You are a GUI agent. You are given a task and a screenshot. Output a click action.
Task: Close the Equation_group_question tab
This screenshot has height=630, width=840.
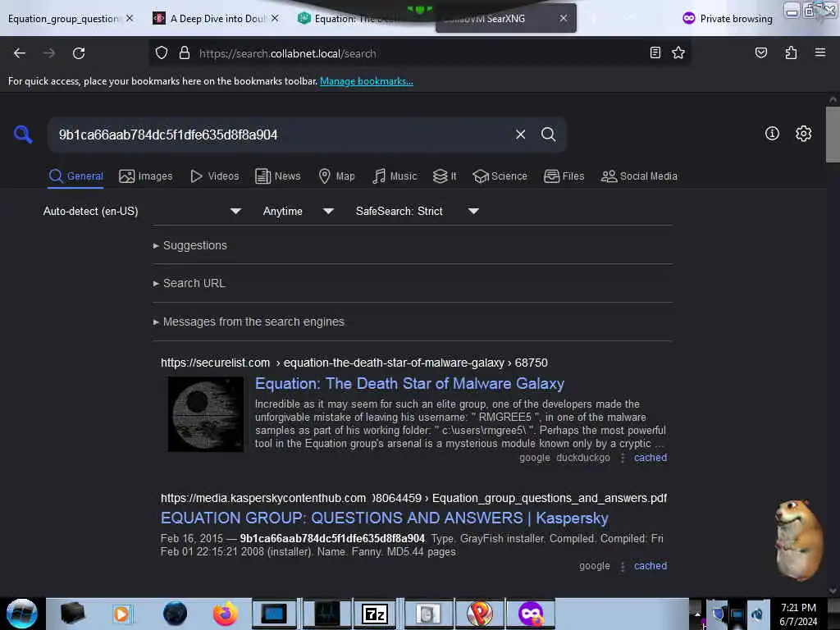130,18
